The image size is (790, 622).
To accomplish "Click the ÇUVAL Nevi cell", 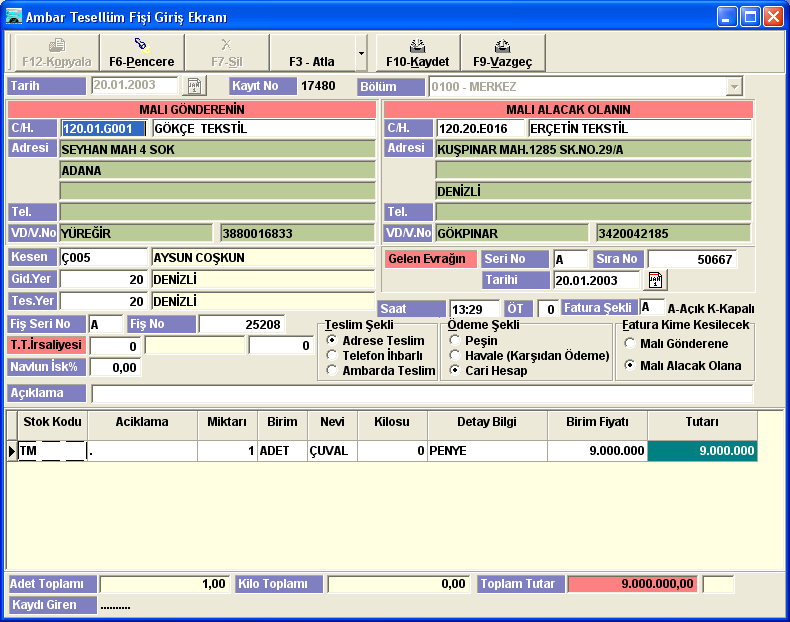I will point(333,451).
